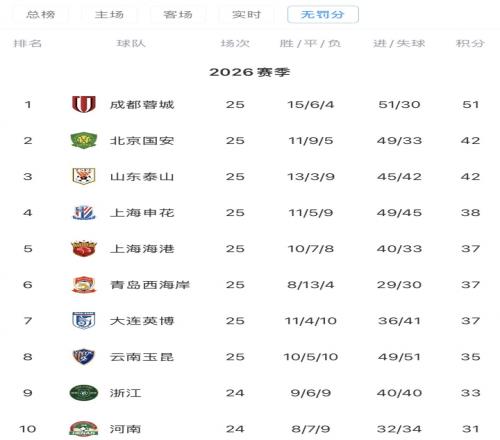The height and width of the screenshot is (440, 500).
Task: Select the 大连英博 team name
Action: (142, 321)
